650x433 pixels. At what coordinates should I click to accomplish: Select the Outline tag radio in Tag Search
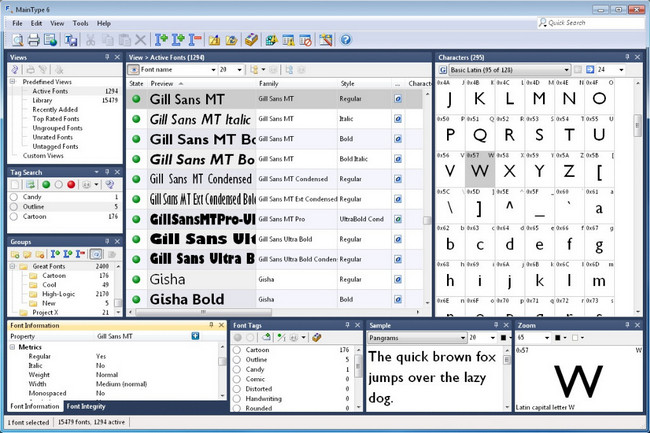14,206
